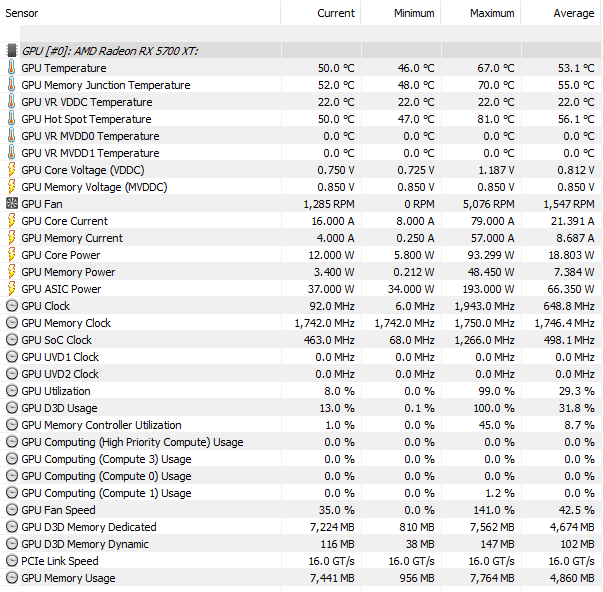Image resolution: width=603 pixels, height=592 pixels.
Task: Click thermometer icon for GPU VR MVDD0 Temperature
Action: (12, 135)
